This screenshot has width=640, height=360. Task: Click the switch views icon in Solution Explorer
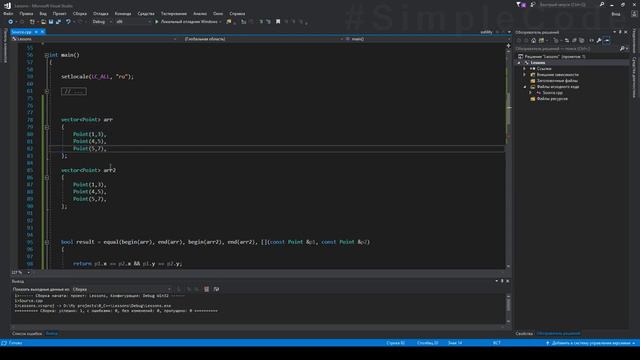tap(541, 40)
